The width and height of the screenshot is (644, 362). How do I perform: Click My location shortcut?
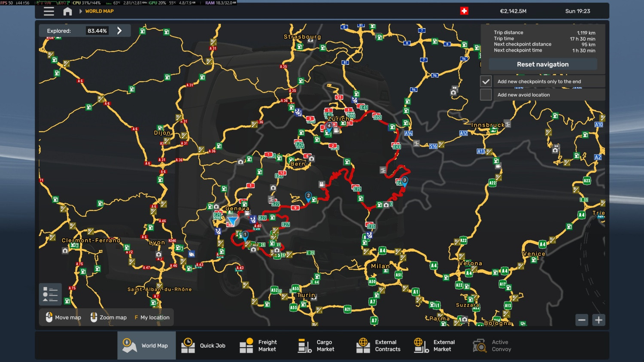(152, 318)
